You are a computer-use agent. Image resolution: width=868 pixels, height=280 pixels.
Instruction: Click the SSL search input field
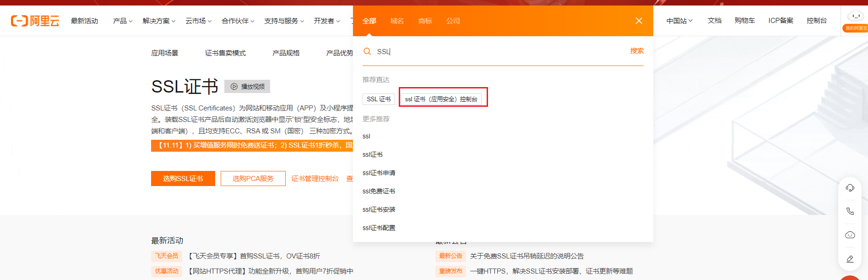(x=499, y=52)
